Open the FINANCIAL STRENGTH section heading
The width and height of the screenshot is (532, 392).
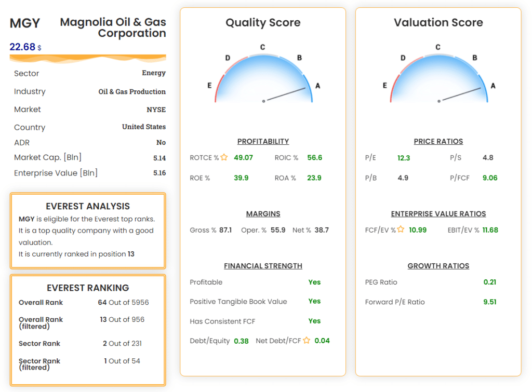click(263, 266)
